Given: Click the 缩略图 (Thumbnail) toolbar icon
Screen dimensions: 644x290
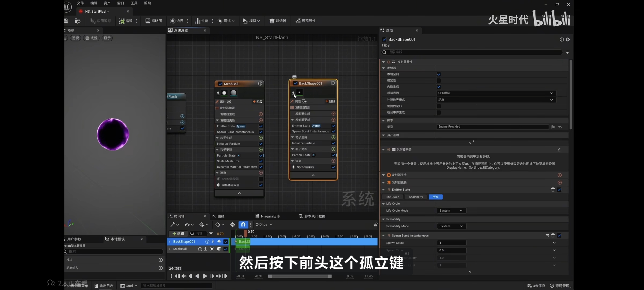Looking at the screenshot, I should (x=148, y=21).
